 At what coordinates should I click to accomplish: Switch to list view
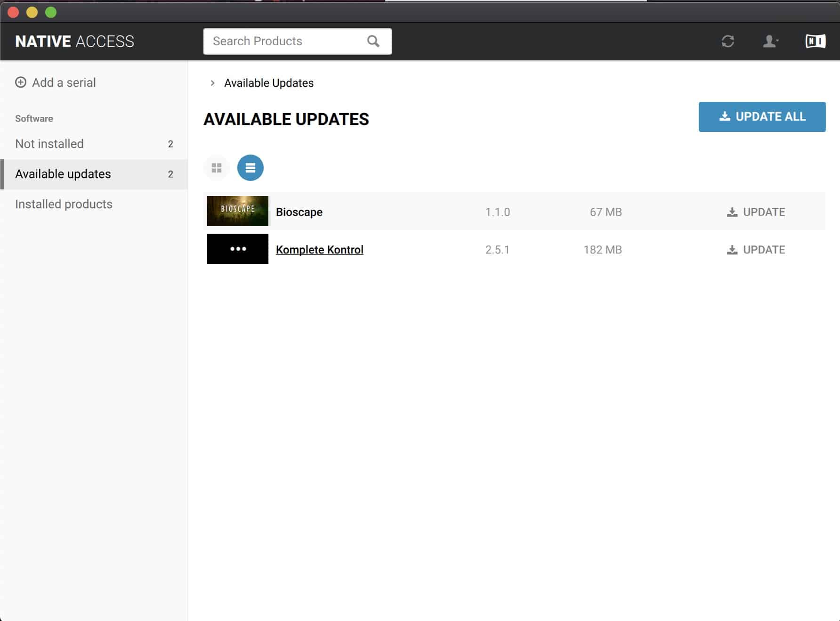click(250, 168)
